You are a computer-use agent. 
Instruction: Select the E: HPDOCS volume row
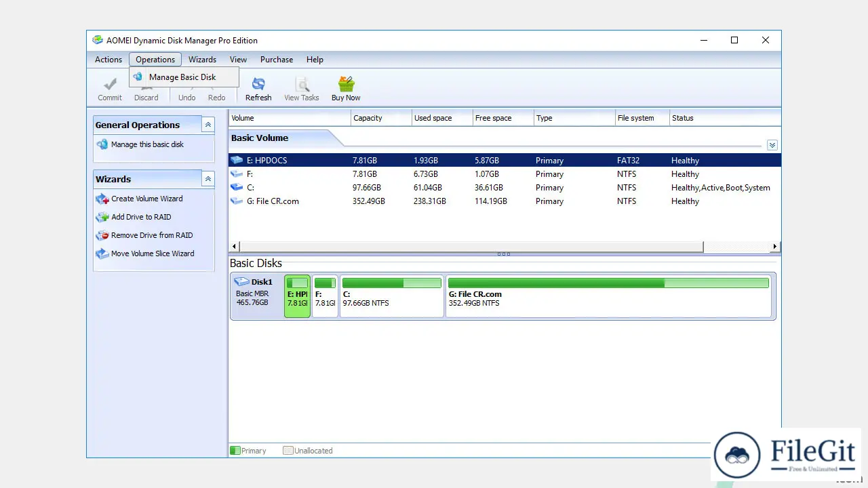[505, 161]
